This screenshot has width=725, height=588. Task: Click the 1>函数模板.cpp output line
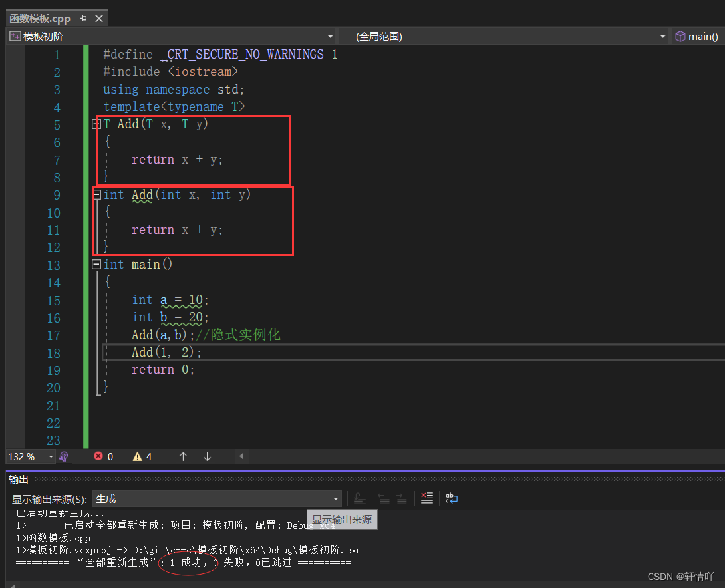click(53, 538)
